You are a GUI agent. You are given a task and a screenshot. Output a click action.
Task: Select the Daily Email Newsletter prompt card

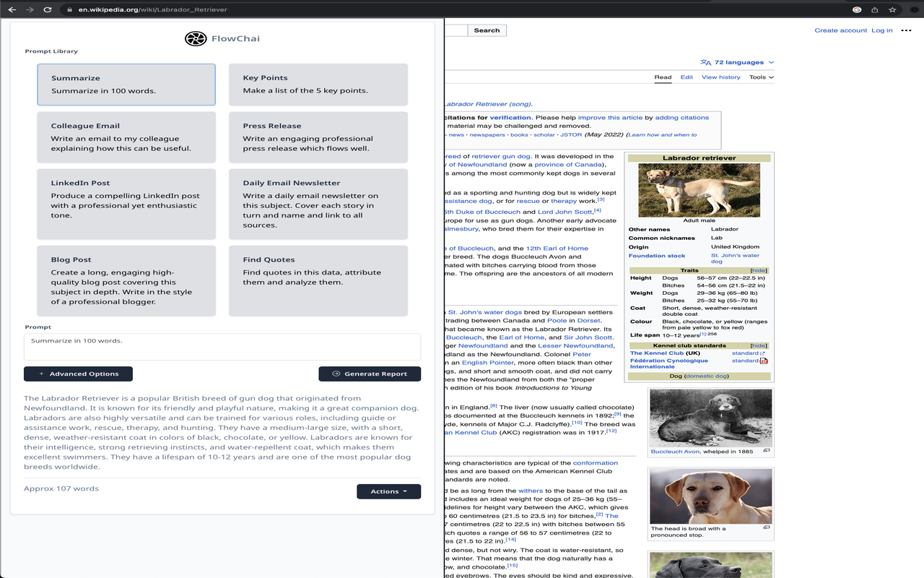point(318,204)
